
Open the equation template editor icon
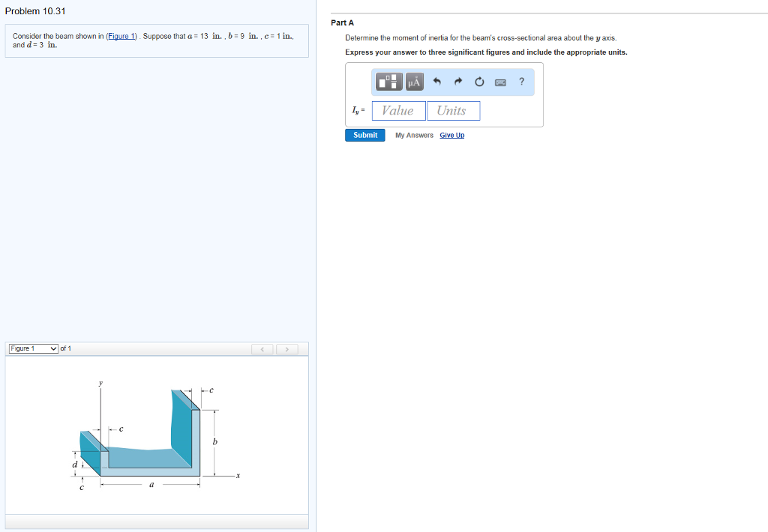[388, 82]
